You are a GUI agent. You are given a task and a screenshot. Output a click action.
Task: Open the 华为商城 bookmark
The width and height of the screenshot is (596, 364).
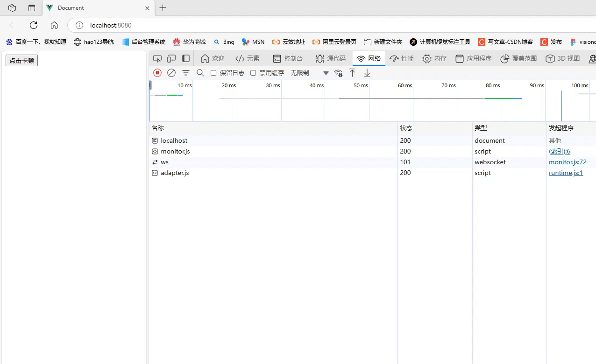189,42
